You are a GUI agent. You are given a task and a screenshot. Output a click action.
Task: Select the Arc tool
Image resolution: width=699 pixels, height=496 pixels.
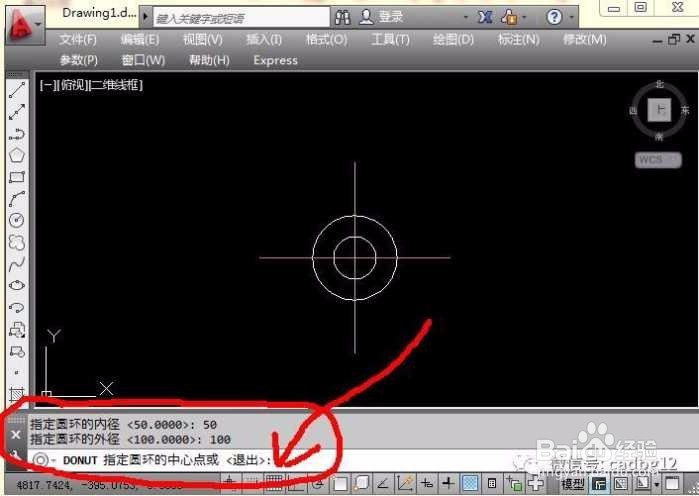pyautogui.click(x=17, y=199)
